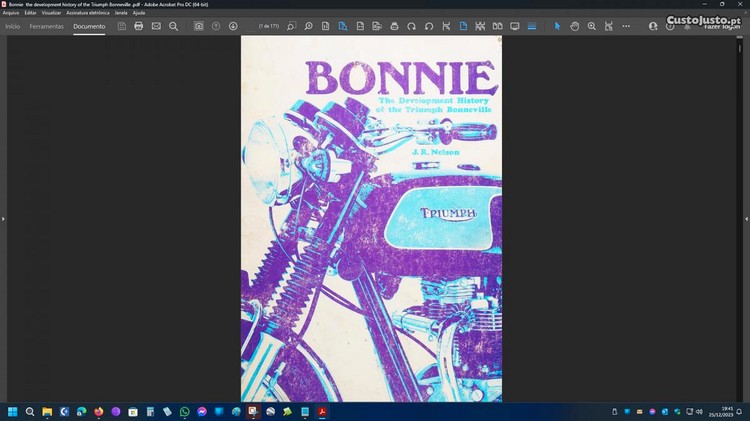This screenshot has height=421, width=750.
Task: Open the three-dot more tools menu
Action: 626,26
